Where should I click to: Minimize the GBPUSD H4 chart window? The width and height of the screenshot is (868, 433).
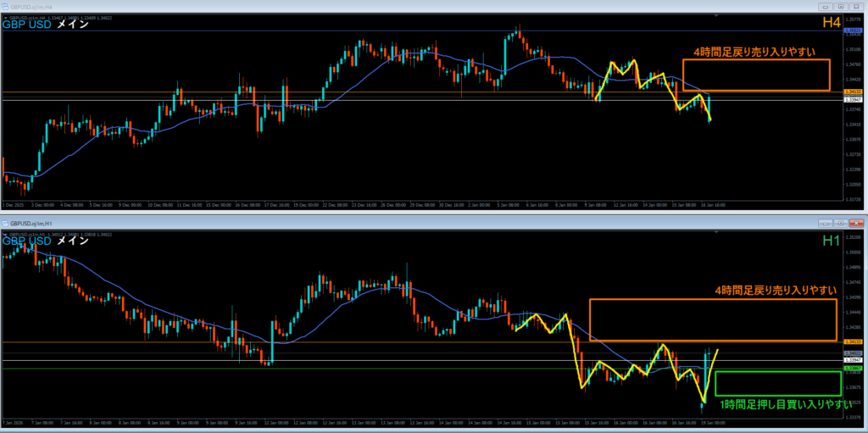point(826,6)
